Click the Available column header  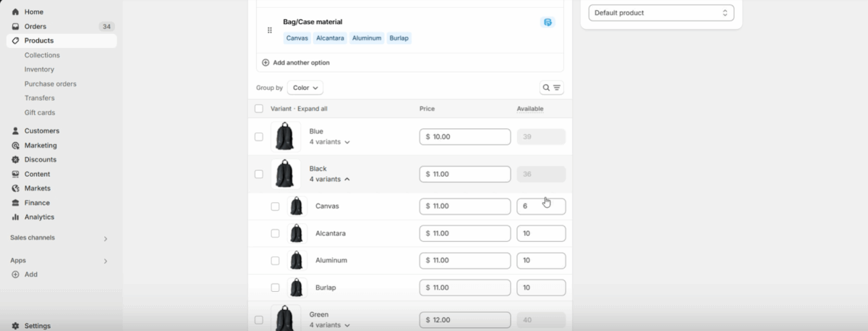530,109
